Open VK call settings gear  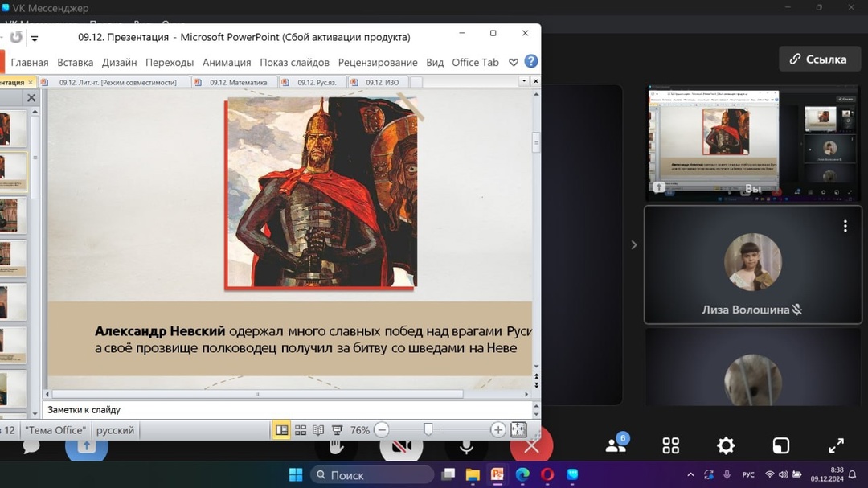click(726, 445)
